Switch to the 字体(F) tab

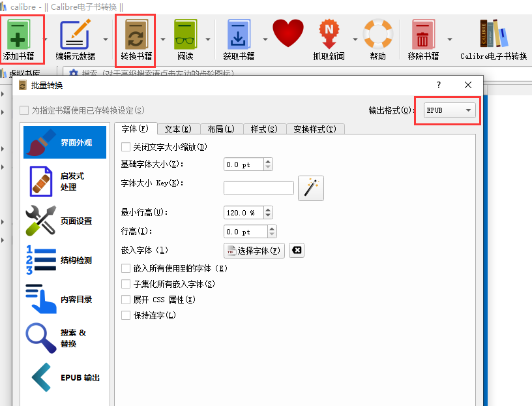pos(136,129)
